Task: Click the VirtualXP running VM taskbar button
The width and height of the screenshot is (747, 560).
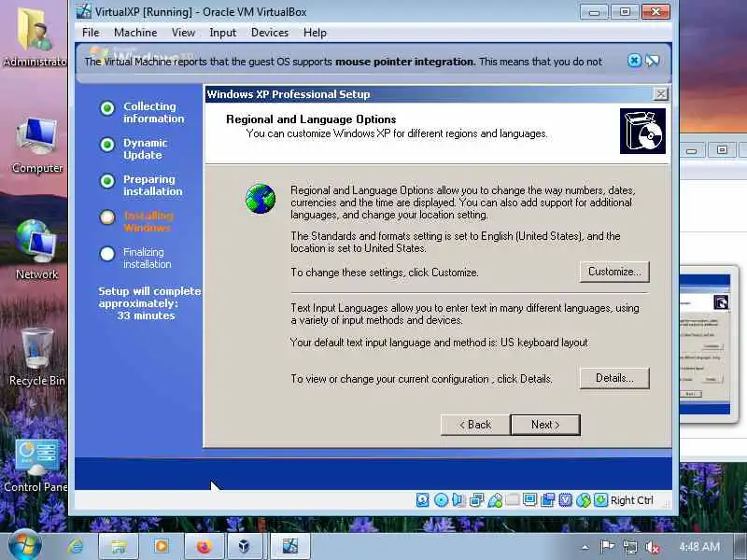Action: tap(290, 546)
